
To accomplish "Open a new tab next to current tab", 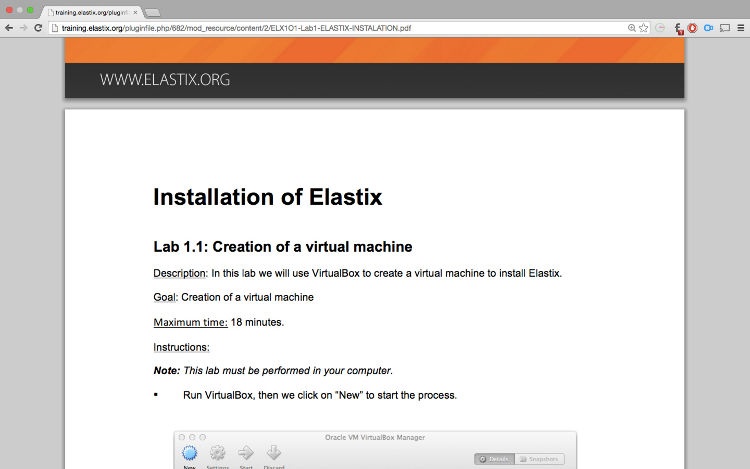I will 153,11.
